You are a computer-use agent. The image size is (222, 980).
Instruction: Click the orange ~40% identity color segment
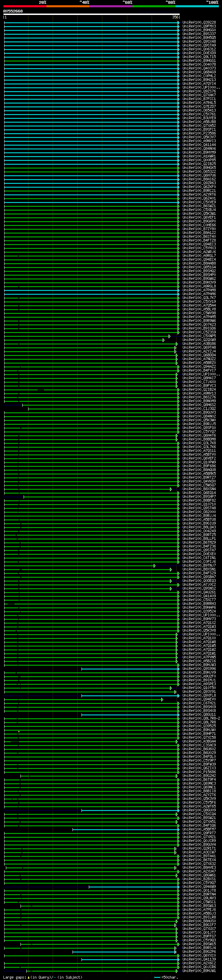click(68, 6)
